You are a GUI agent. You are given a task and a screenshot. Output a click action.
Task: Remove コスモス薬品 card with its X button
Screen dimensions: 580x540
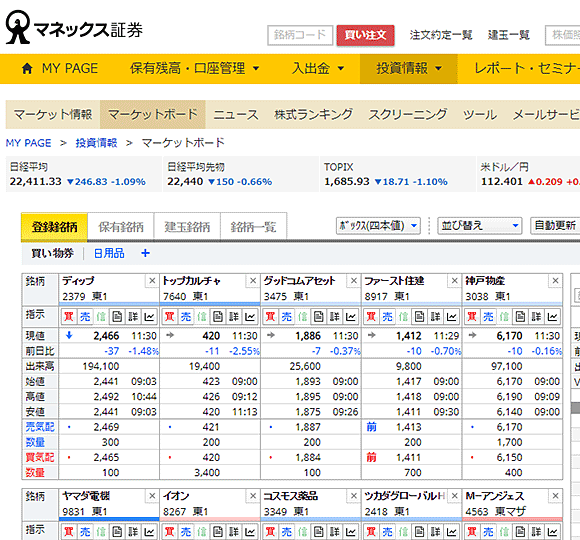pos(354,496)
